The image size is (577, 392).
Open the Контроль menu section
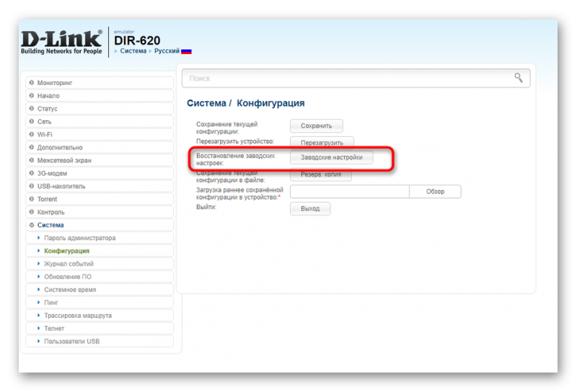pyautogui.click(x=100, y=212)
